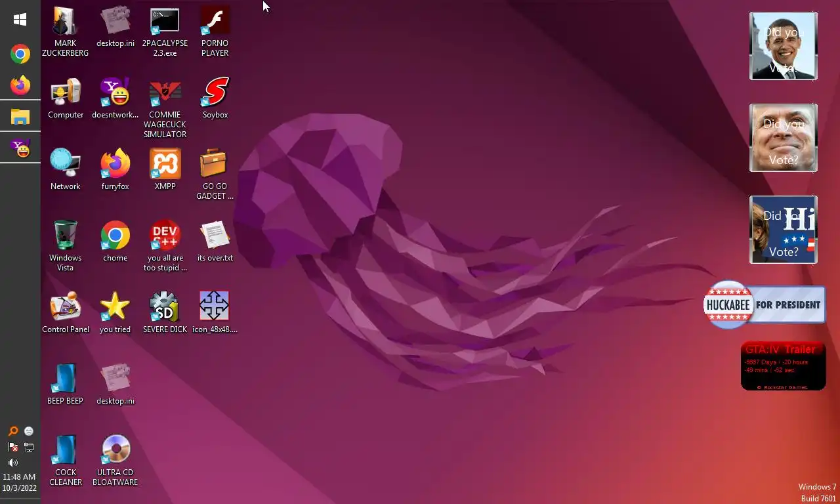The height and width of the screenshot is (504, 840).
Task: Select the SD gear shortcut icon
Action: [165, 313]
